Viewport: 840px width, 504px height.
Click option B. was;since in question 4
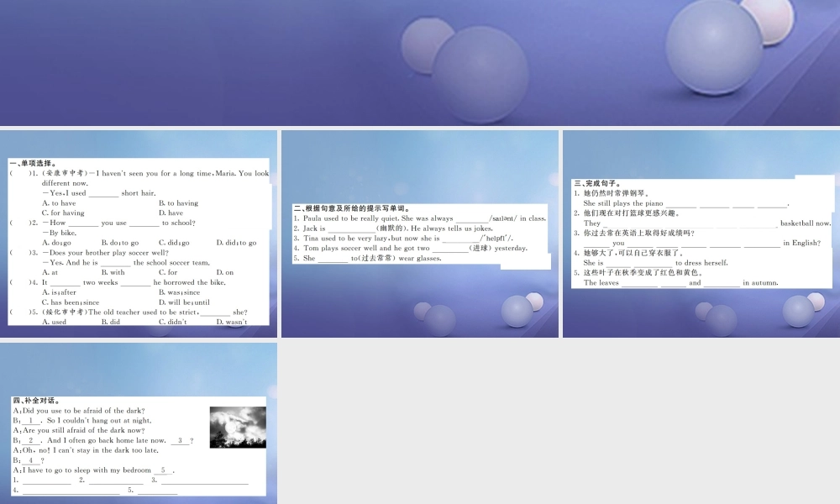click(x=179, y=292)
